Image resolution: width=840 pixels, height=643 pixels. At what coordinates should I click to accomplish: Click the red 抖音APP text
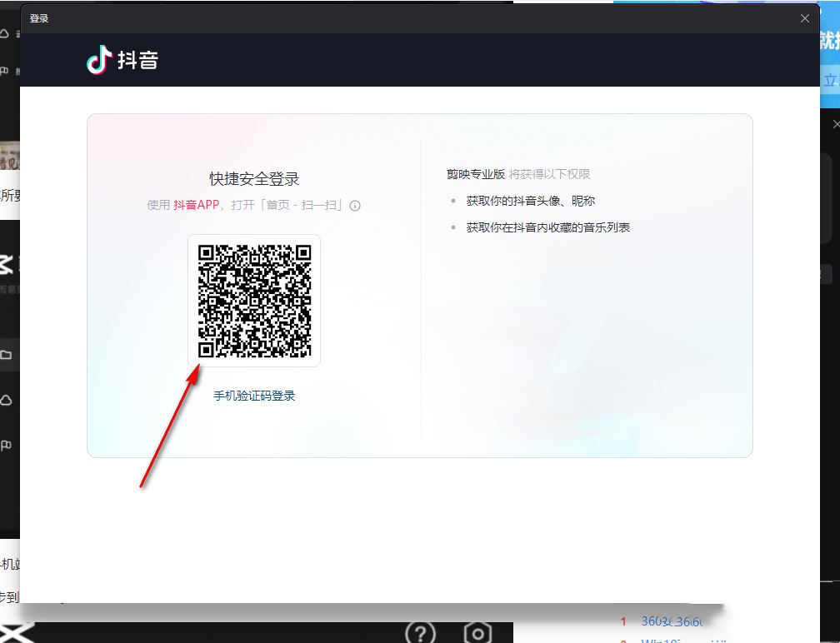196,205
